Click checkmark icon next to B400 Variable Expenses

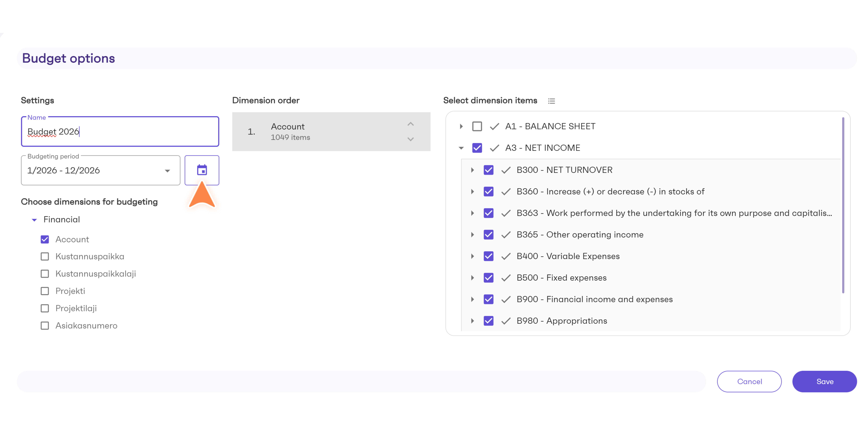(x=506, y=256)
